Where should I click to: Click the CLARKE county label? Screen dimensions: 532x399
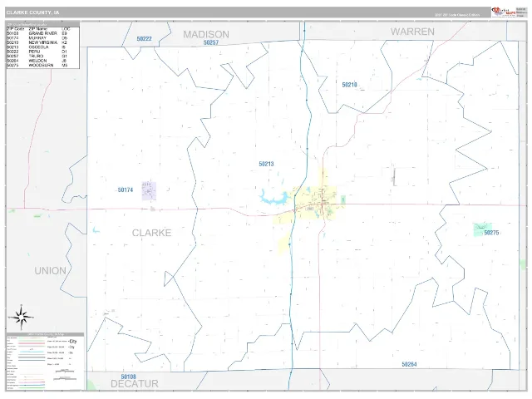pos(151,233)
